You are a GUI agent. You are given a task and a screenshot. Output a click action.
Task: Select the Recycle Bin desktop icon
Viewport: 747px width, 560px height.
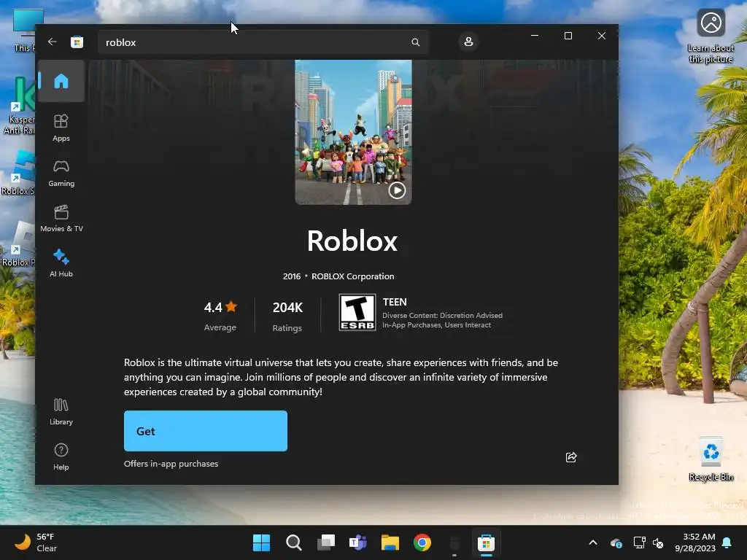711,459
